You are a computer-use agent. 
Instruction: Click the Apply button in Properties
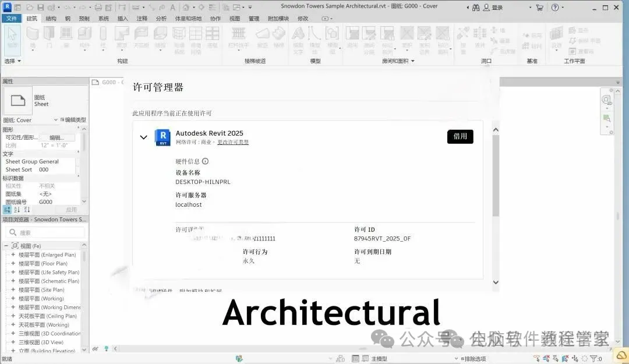point(71,210)
